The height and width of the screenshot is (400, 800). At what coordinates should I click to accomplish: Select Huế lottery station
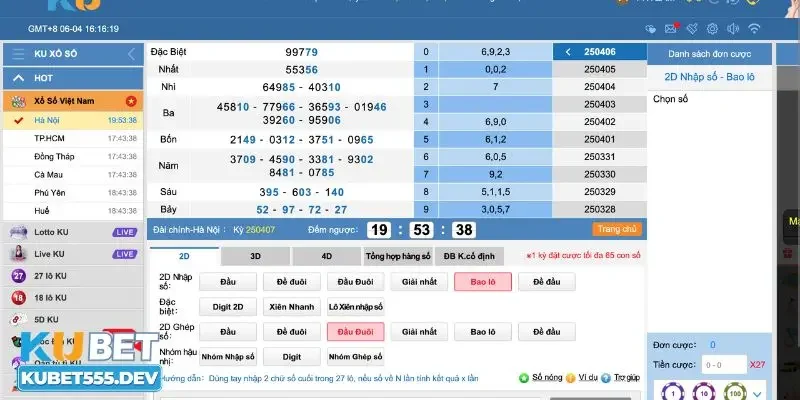coord(73,211)
